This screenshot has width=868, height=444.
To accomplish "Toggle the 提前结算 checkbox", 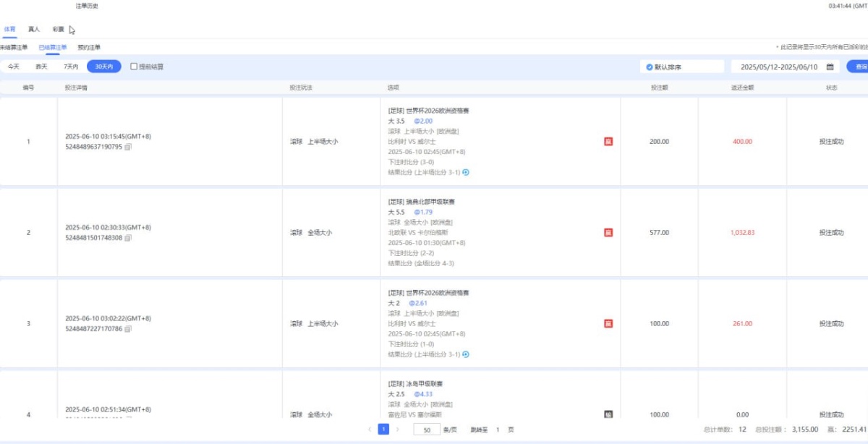I will pyautogui.click(x=134, y=67).
